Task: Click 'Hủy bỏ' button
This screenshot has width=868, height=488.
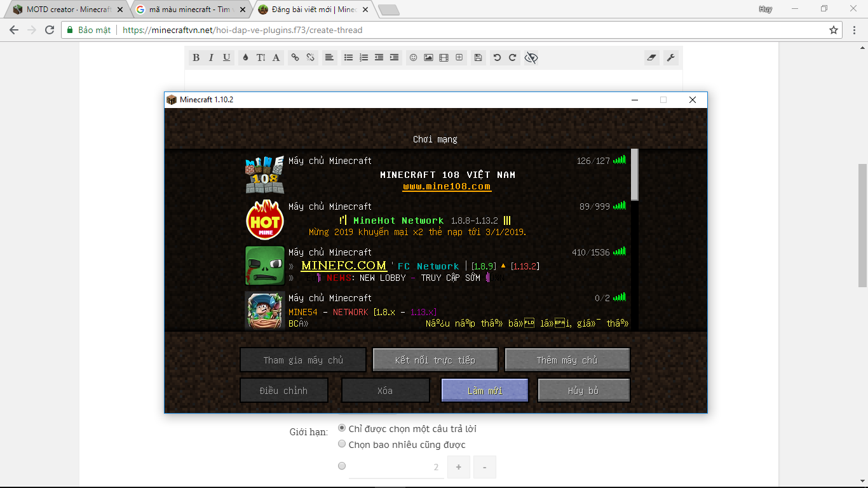Action: [584, 390]
